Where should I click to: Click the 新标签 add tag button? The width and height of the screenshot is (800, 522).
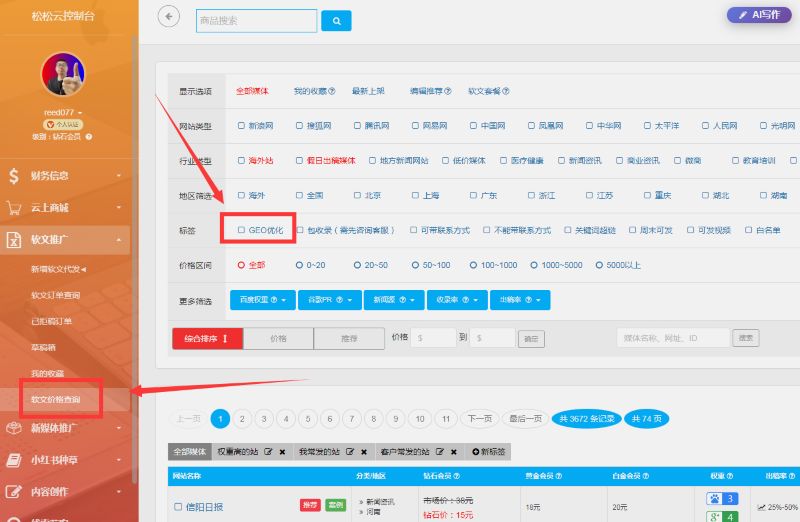click(489, 452)
